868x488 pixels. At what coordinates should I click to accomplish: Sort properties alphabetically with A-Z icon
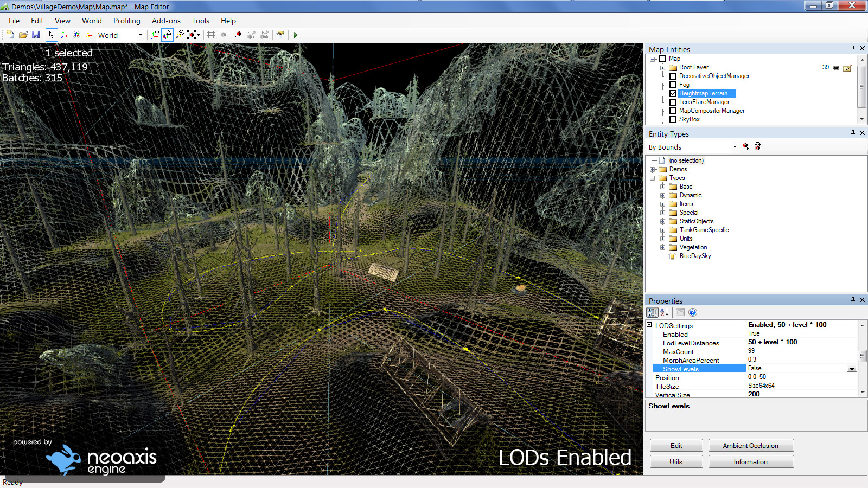coord(664,312)
